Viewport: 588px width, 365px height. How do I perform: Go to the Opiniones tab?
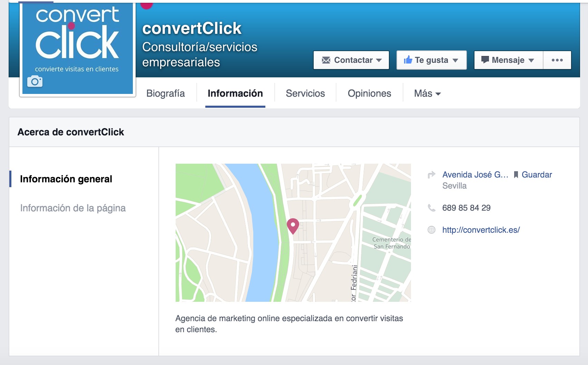pyautogui.click(x=369, y=93)
